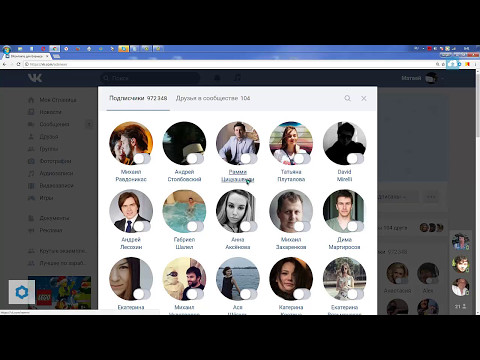This screenshot has height=360, width=480.
Task: Click Дима Мартиросов profile photo
Action: click(x=344, y=211)
